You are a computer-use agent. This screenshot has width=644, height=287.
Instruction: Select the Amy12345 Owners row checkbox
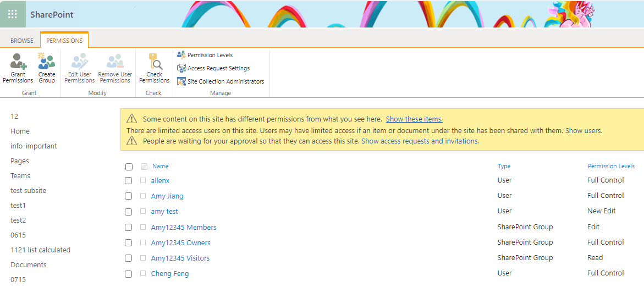coord(129,243)
